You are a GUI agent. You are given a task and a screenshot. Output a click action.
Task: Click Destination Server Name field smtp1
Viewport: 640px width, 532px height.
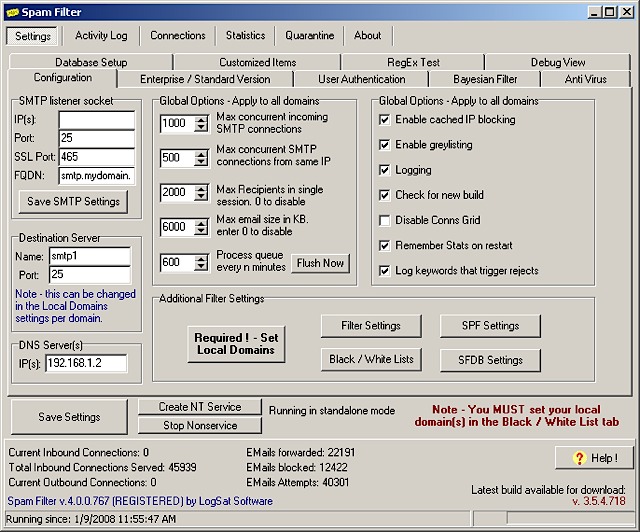[x=90, y=256]
